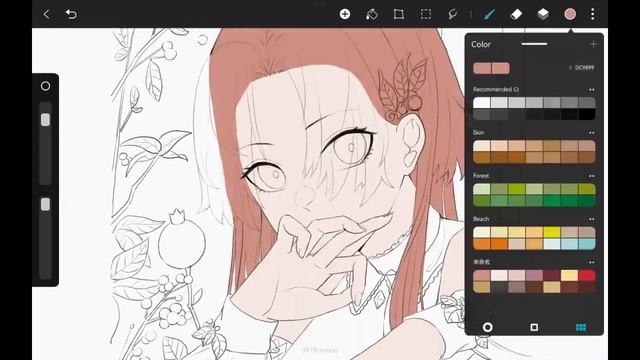Select the paint bucket fill tool
This screenshot has height=360, width=640.
pos(372,14)
